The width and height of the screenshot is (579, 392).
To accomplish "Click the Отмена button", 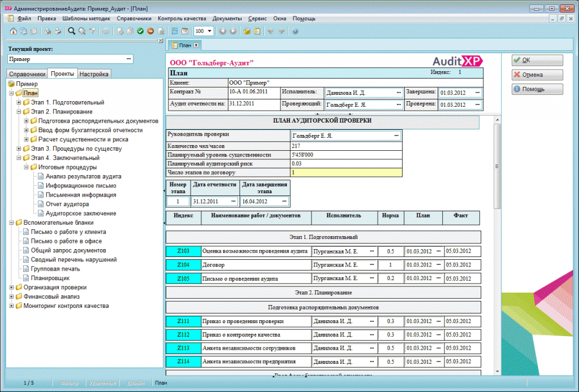I will pos(537,75).
